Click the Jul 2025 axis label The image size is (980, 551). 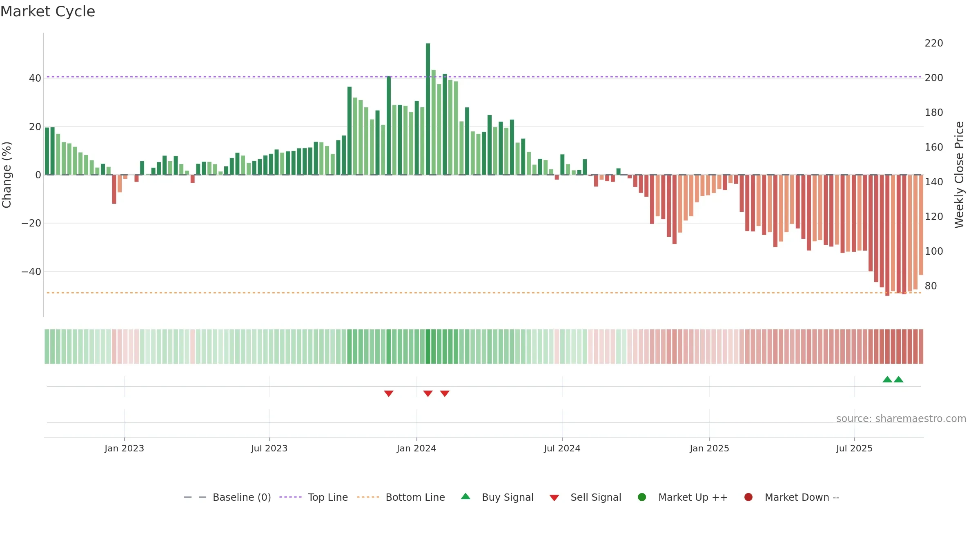pyautogui.click(x=854, y=448)
